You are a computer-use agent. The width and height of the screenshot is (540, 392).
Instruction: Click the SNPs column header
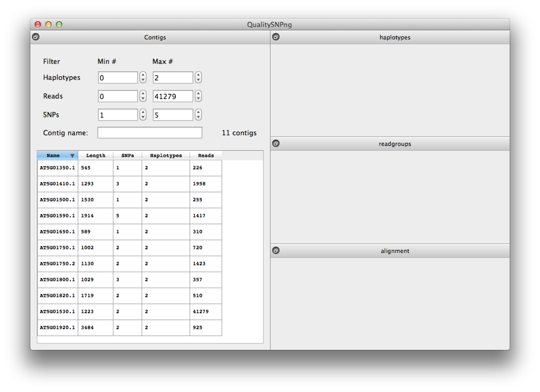click(x=128, y=156)
